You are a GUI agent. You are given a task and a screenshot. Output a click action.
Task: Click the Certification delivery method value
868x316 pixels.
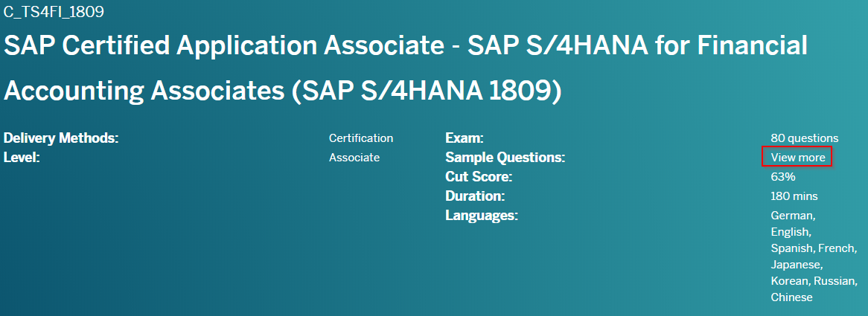pyautogui.click(x=361, y=138)
